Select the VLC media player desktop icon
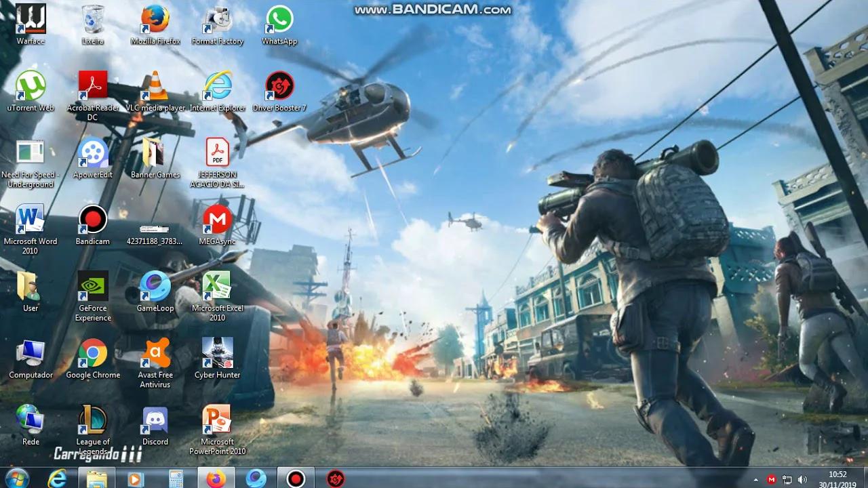The image size is (868, 488). [x=155, y=86]
